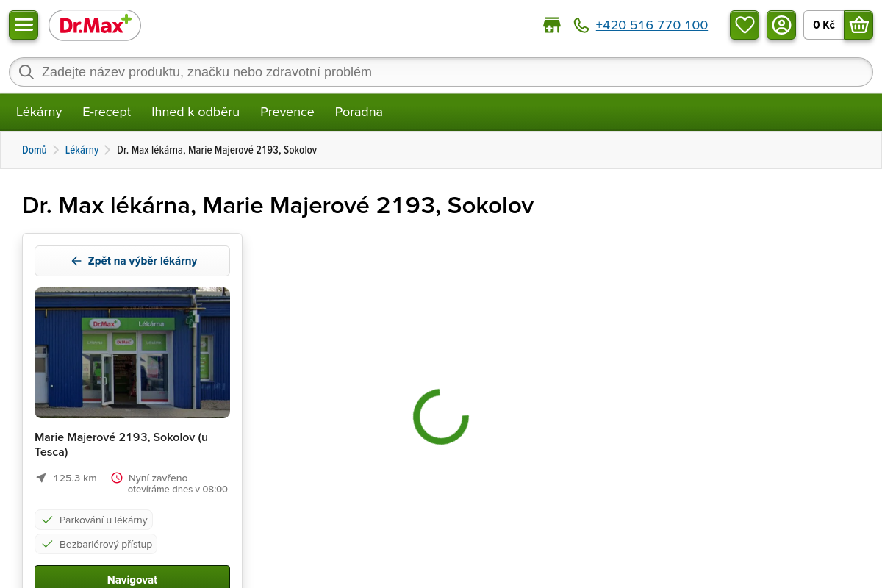The height and width of the screenshot is (588, 882).
Task: Select Ihned k odběru in navigation
Action: tap(196, 112)
